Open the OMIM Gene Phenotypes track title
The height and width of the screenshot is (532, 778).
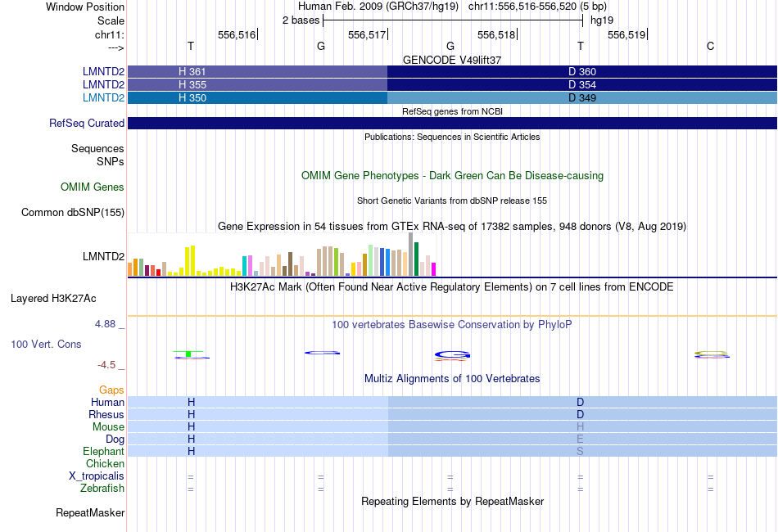tap(452, 175)
